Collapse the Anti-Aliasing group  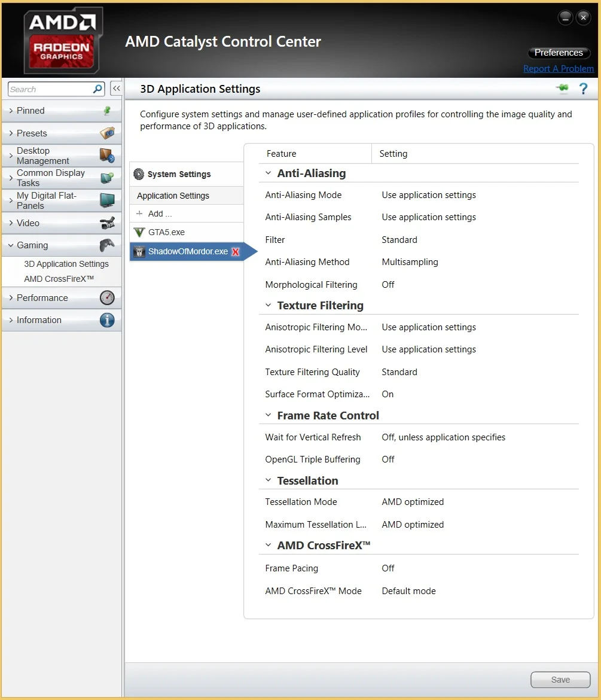(268, 173)
